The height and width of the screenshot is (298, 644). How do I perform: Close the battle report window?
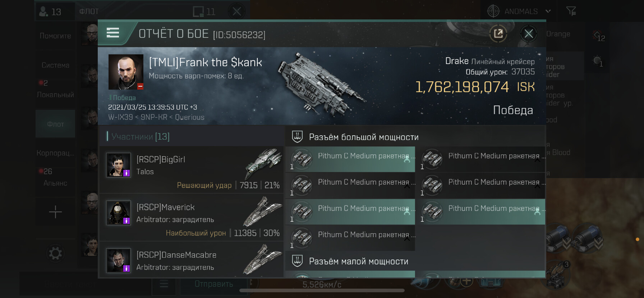point(528,34)
